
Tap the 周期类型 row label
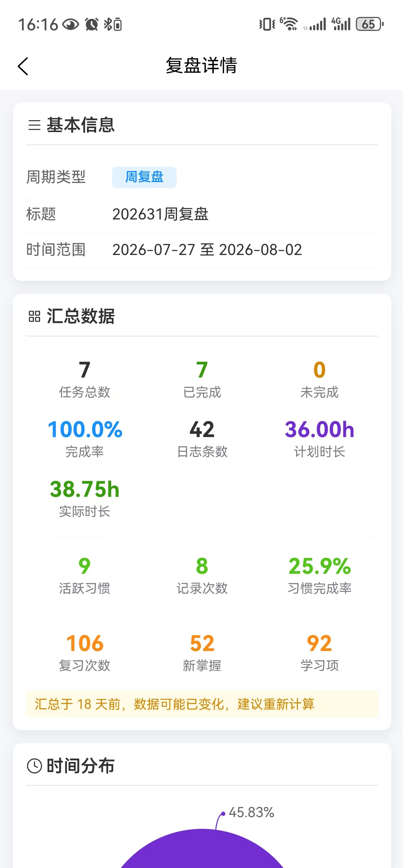56,177
